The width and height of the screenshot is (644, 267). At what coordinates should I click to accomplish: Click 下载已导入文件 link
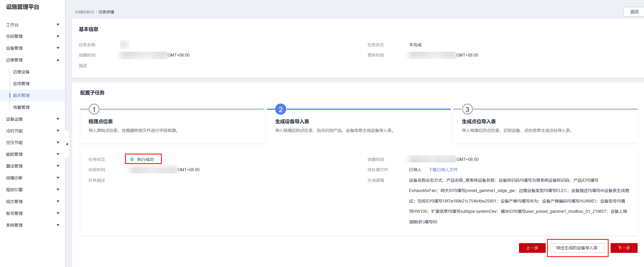point(443,170)
